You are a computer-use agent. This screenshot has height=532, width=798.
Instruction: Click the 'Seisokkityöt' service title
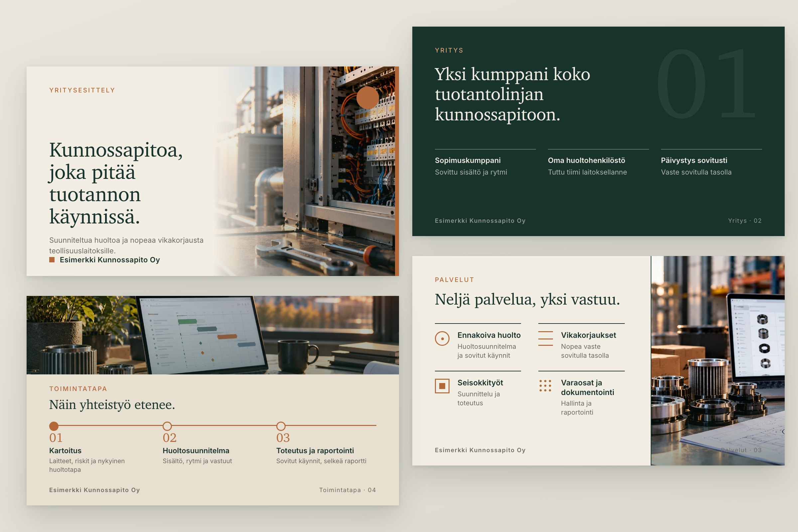(x=480, y=383)
